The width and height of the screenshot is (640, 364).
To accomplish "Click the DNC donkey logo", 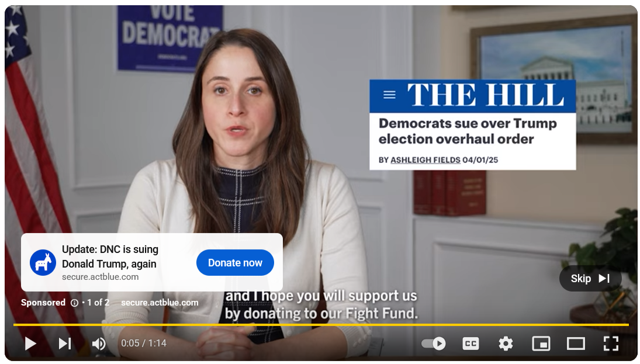I will (x=43, y=263).
